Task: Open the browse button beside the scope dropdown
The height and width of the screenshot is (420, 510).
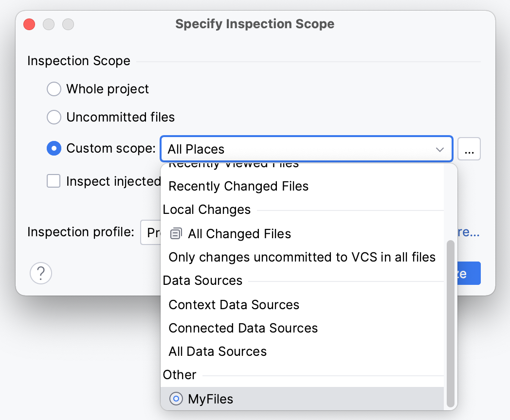Action: [x=469, y=149]
